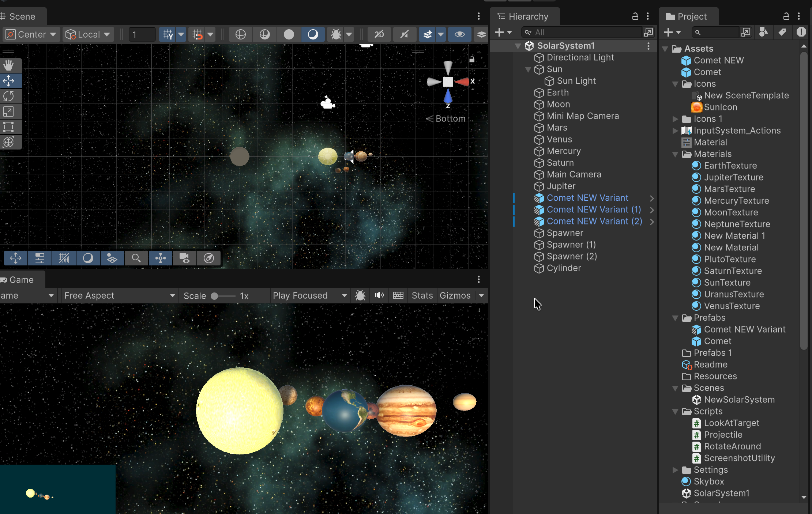Select the Rect transform tool
Image resolution: width=812 pixels, height=514 pixels.
coord(9,127)
